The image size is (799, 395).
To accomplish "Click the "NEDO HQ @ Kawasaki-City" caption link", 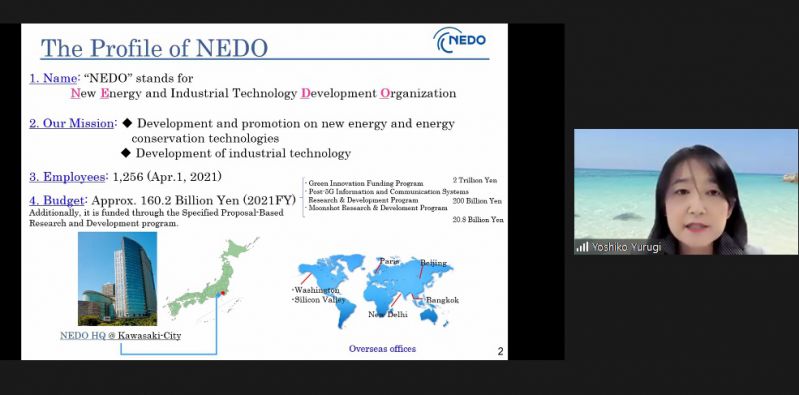I will [120, 336].
